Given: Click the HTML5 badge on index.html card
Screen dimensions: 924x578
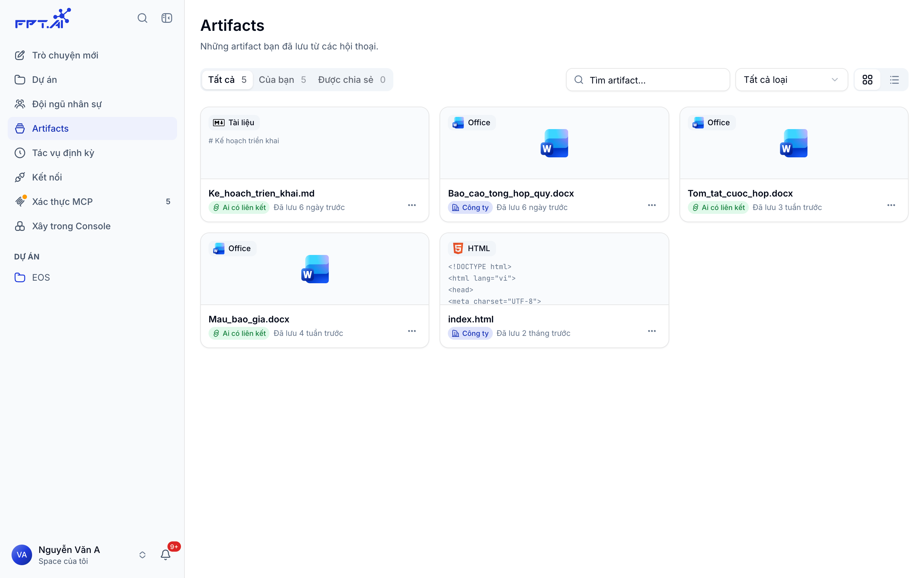Looking at the screenshot, I should (x=472, y=248).
